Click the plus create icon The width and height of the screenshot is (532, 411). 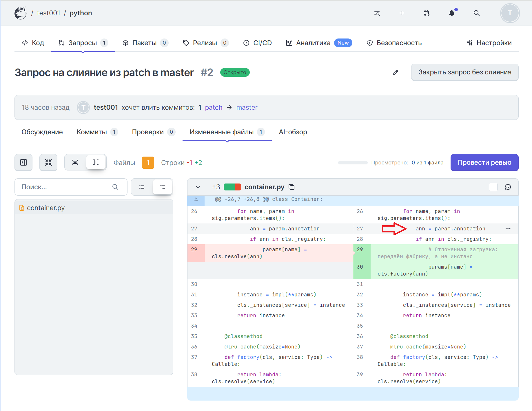tap(402, 13)
